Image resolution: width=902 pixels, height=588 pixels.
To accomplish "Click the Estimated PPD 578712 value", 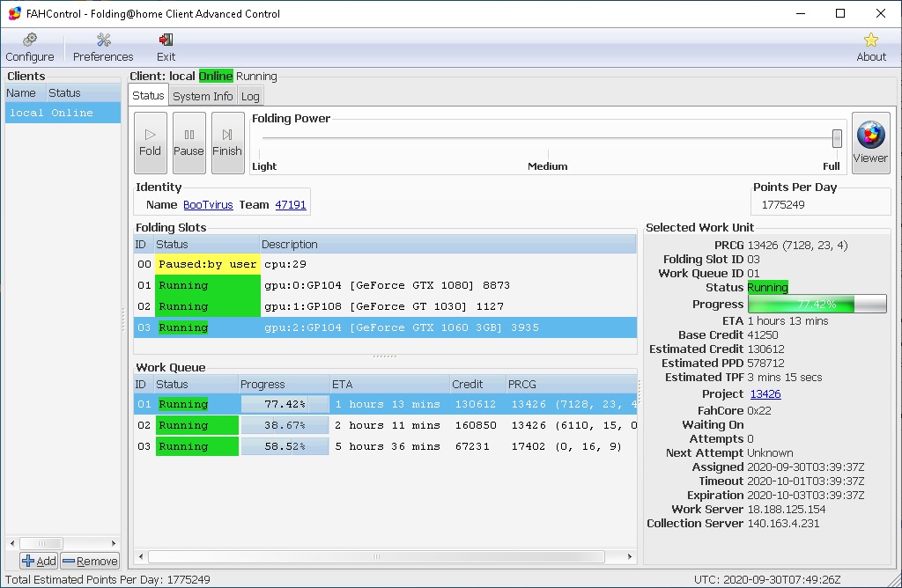I will [765, 364].
